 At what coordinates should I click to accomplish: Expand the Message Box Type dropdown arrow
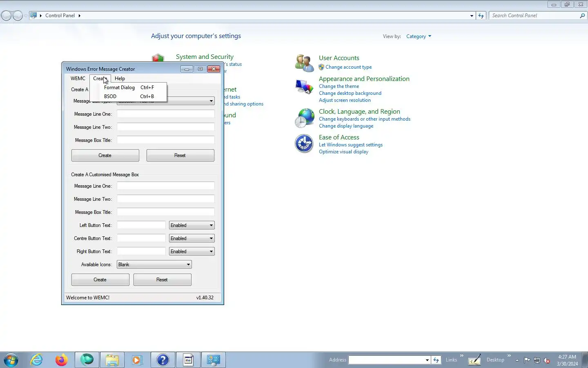pos(211,101)
